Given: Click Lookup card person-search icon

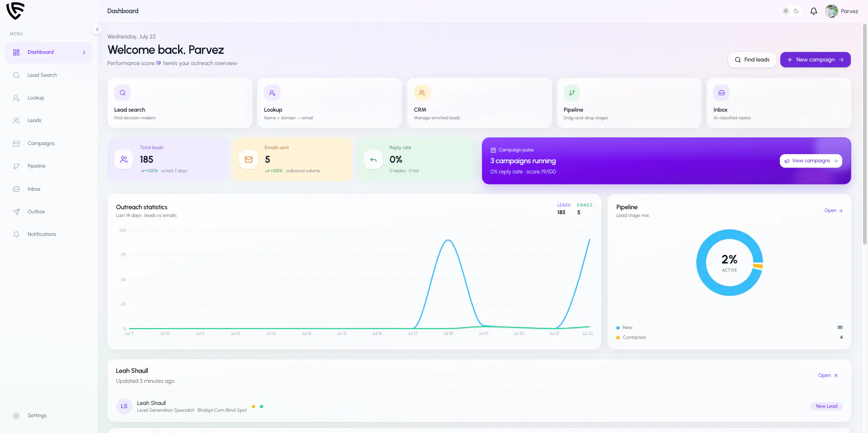Looking at the screenshot, I should click(272, 93).
